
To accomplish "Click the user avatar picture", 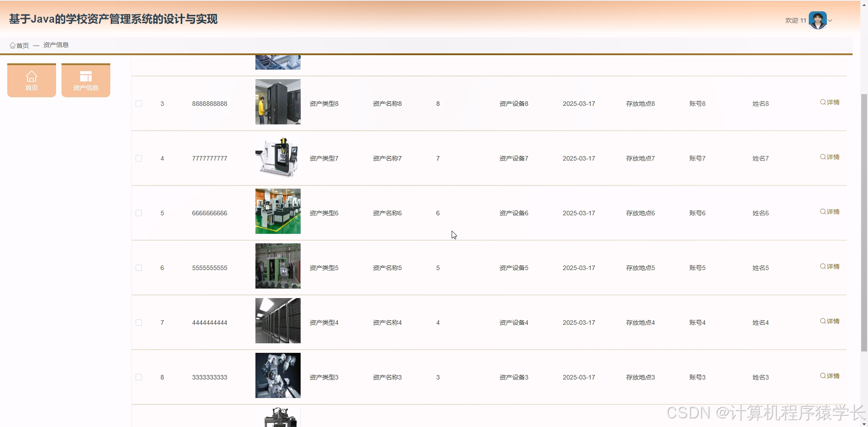I will [x=818, y=20].
